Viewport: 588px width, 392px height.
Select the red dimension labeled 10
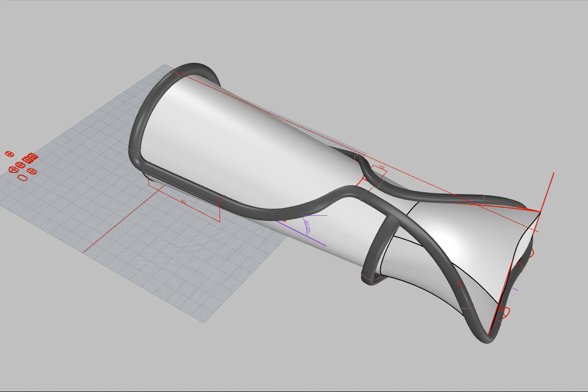(x=381, y=168)
